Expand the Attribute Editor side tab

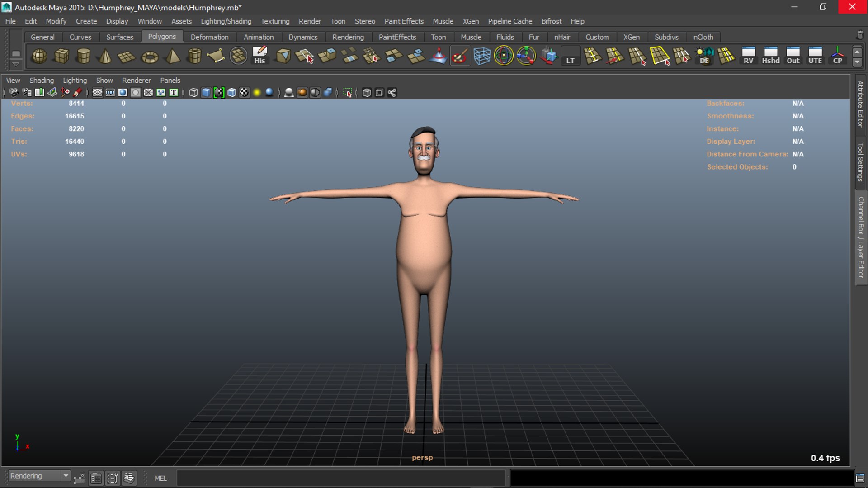click(860, 104)
